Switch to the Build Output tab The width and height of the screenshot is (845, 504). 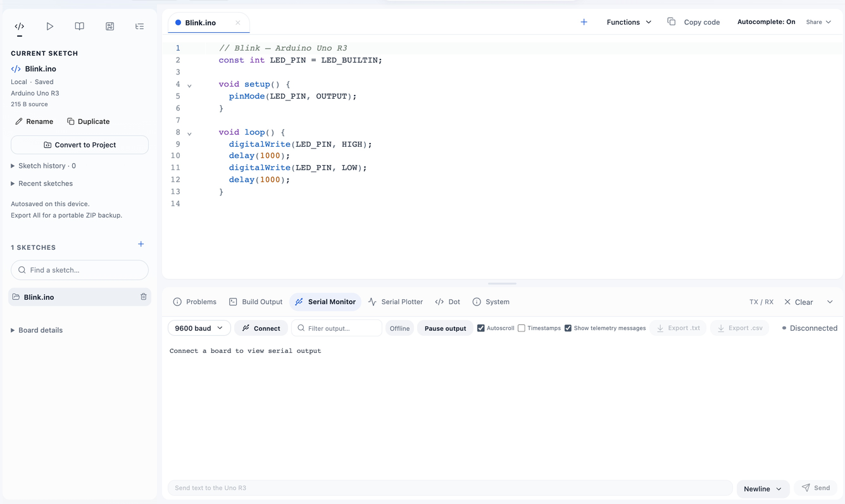(x=256, y=302)
